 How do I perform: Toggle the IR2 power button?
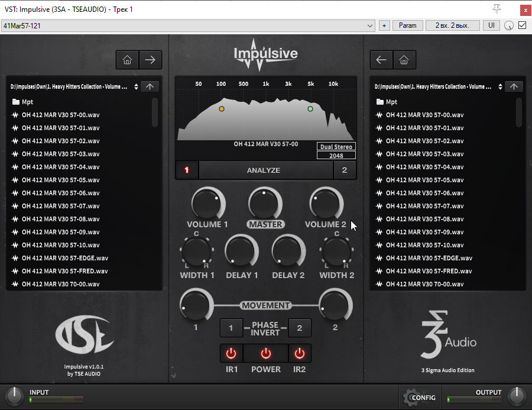pos(299,353)
